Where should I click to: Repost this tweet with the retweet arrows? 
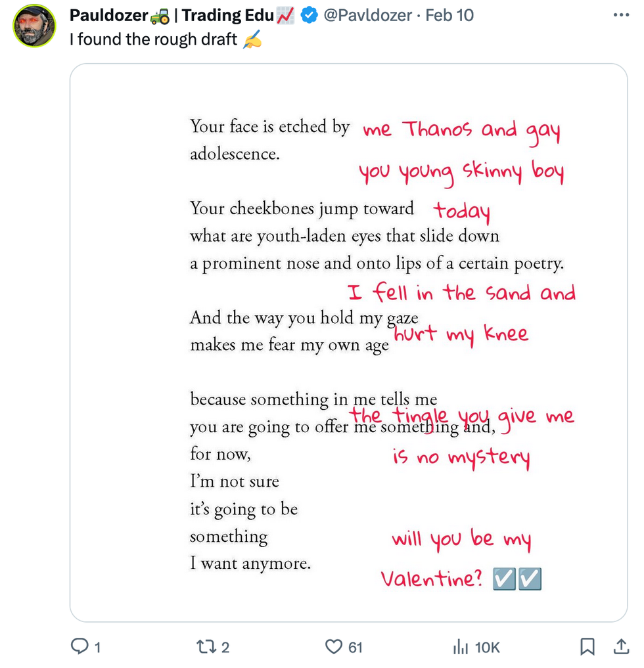click(206, 647)
